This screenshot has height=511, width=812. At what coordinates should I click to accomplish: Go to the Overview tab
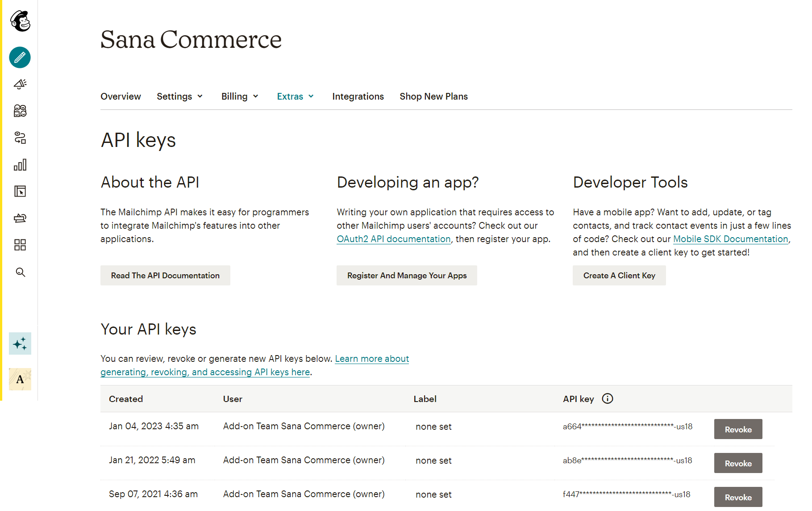[x=121, y=96]
